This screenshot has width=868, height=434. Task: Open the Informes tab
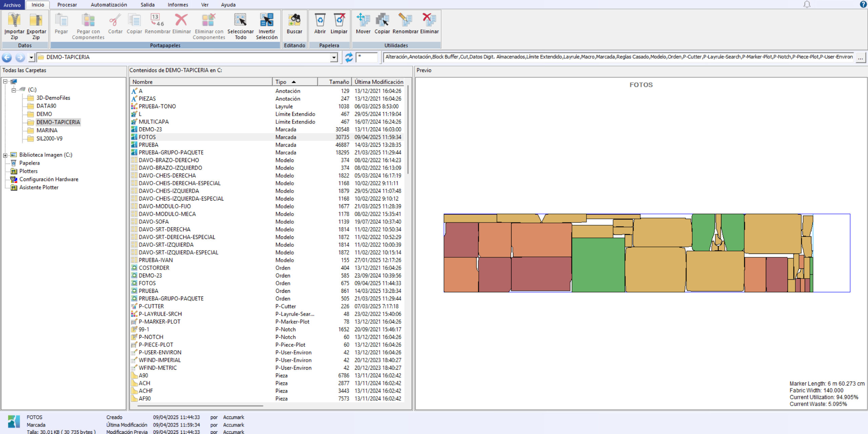click(x=178, y=5)
